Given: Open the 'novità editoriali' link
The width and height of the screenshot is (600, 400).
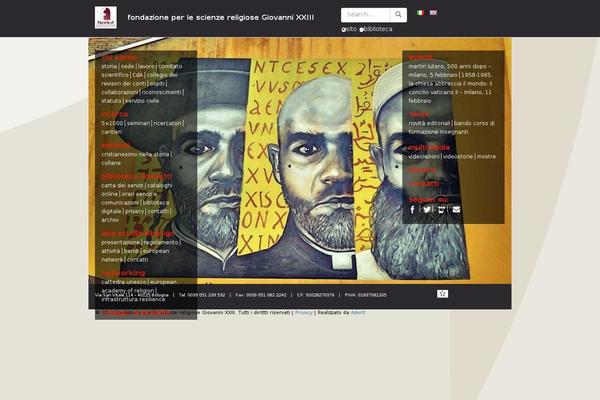Looking at the screenshot, I should pos(429,123).
